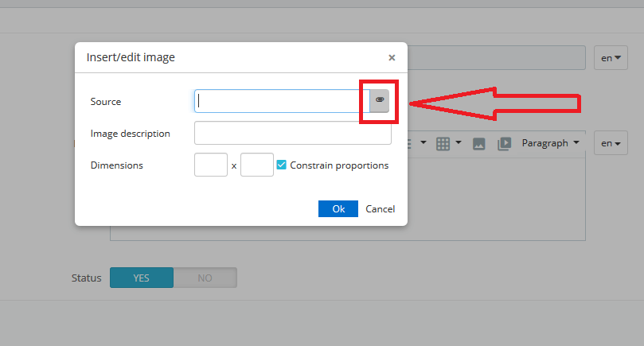
Task: Click the Image description field
Action: point(293,133)
